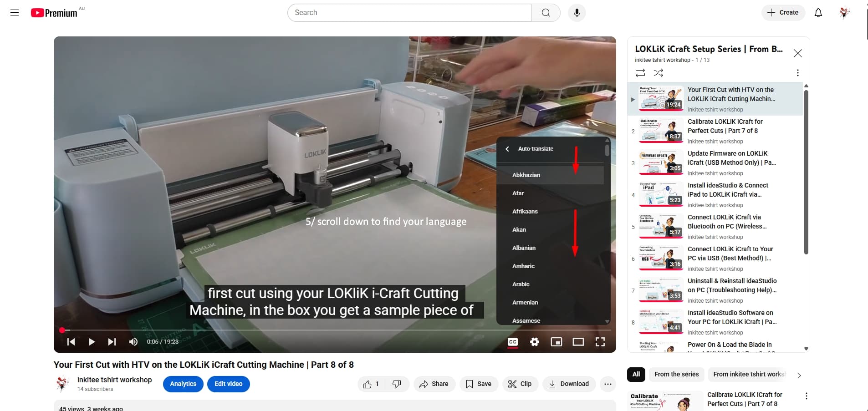
Task: Select Abkhazian language
Action: coord(550,175)
